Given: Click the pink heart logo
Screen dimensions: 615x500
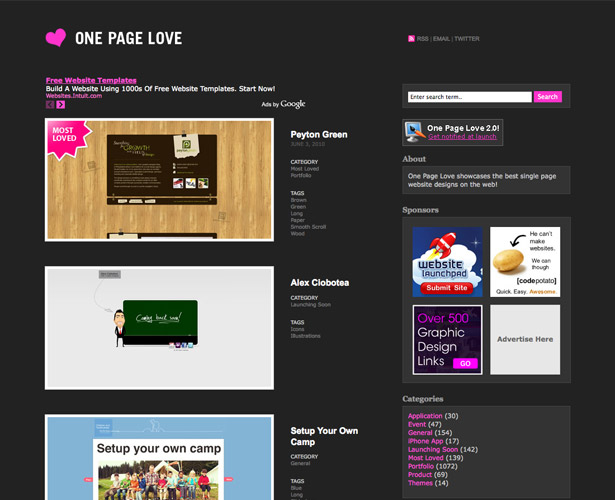Looking at the screenshot, I should coord(56,38).
